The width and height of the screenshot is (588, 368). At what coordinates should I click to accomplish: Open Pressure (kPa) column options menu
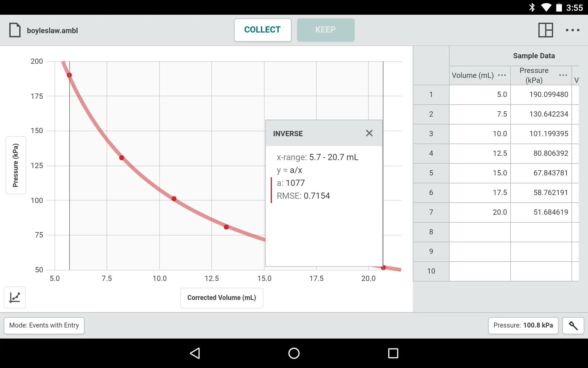point(563,75)
